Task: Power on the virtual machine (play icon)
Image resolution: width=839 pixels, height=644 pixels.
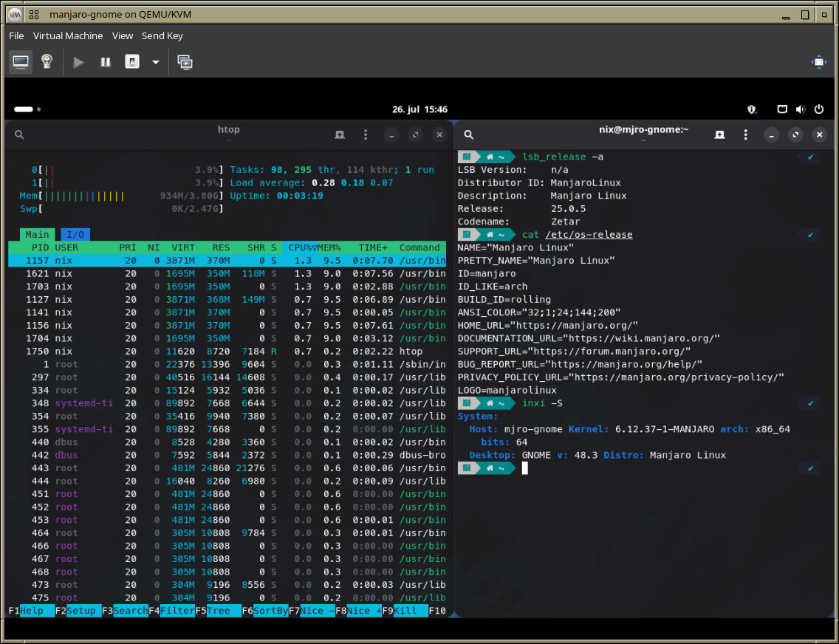Action: coord(78,62)
